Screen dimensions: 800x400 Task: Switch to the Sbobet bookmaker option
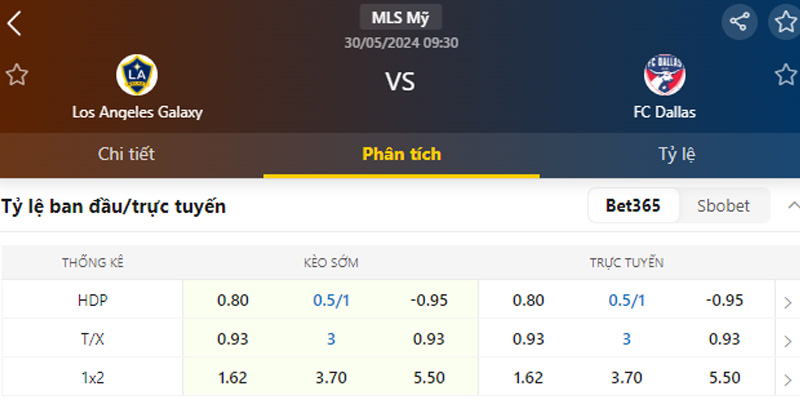[722, 206]
